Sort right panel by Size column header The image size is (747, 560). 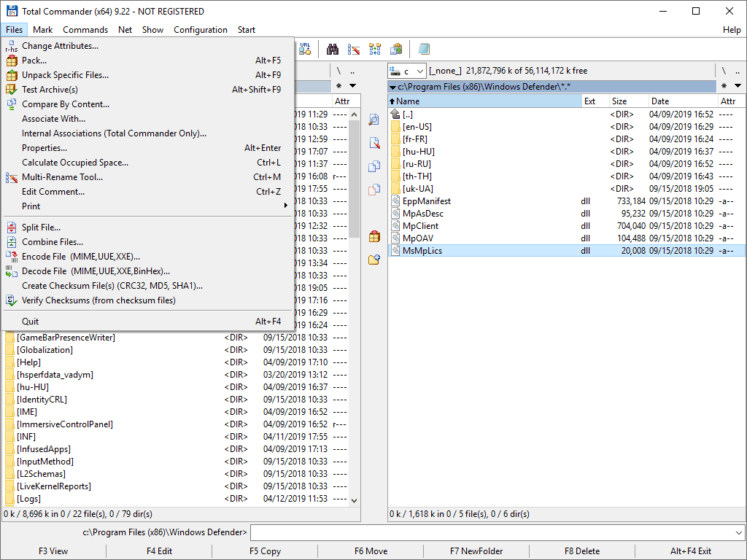tap(629, 101)
